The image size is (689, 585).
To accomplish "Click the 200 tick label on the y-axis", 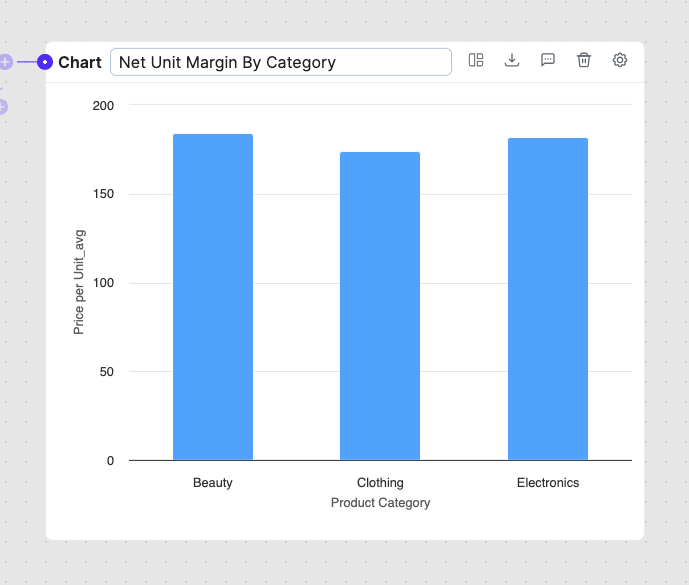I will (x=103, y=106).
